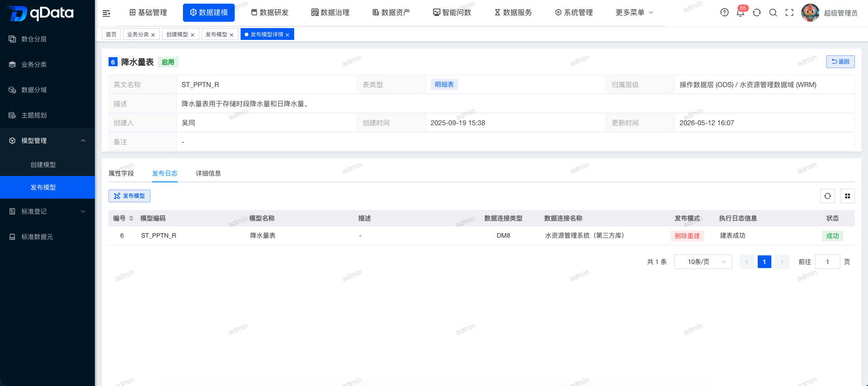Click the 降水量表 cell in table row
Viewport: 868px width, 386px height.
click(263, 235)
